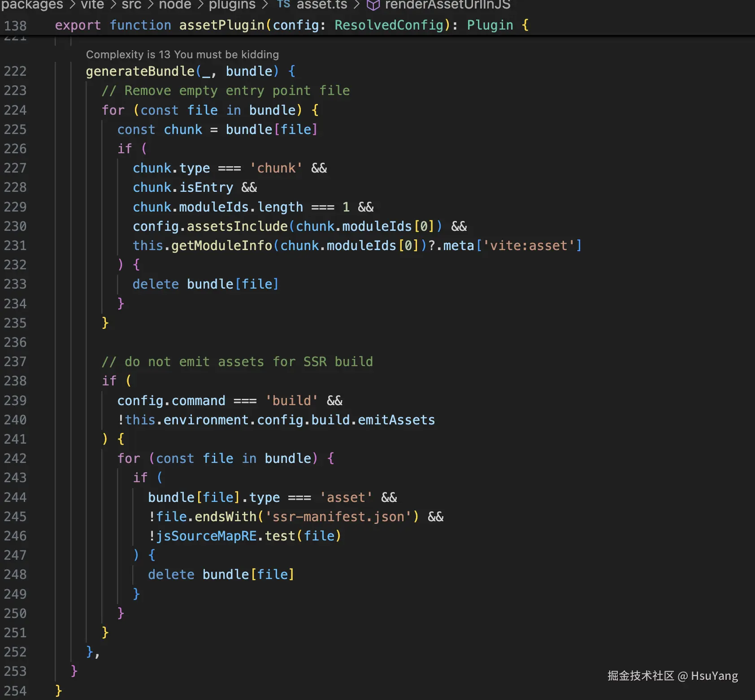The width and height of the screenshot is (755, 700).
Task: Click the 'build' string literal
Action: (292, 401)
